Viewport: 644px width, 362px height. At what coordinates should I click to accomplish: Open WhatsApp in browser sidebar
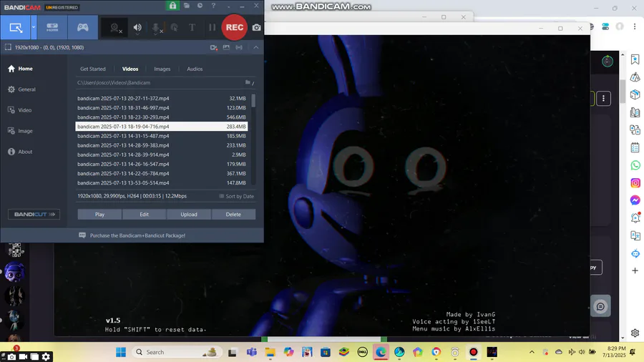pos(635,165)
